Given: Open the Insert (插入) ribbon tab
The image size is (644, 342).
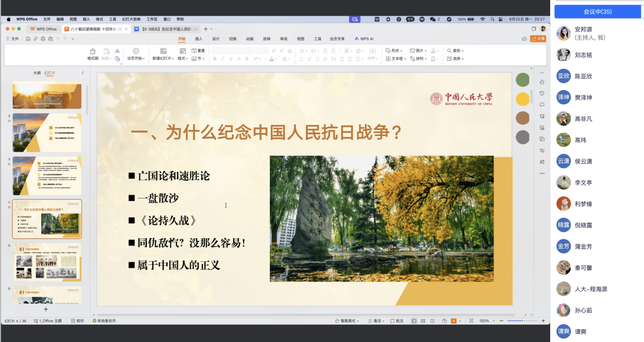Looking at the screenshot, I should (x=199, y=39).
